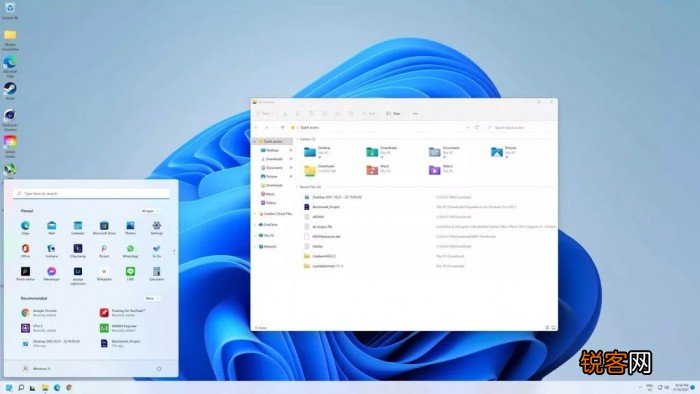The width and height of the screenshot is (700, 394).
Task: Open address bar history dropdown arrow
Action: click(x=467, y=128)
